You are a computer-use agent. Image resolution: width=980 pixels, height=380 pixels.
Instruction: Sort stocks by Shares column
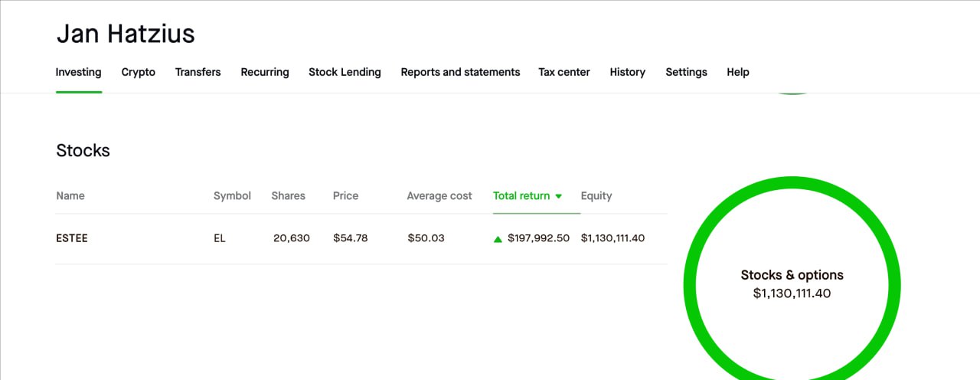288,195
